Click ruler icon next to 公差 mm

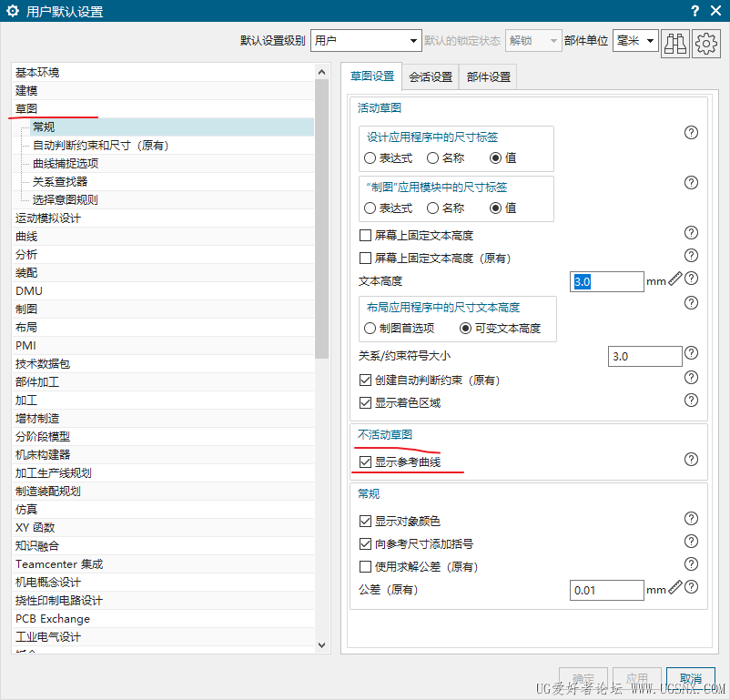674,588
